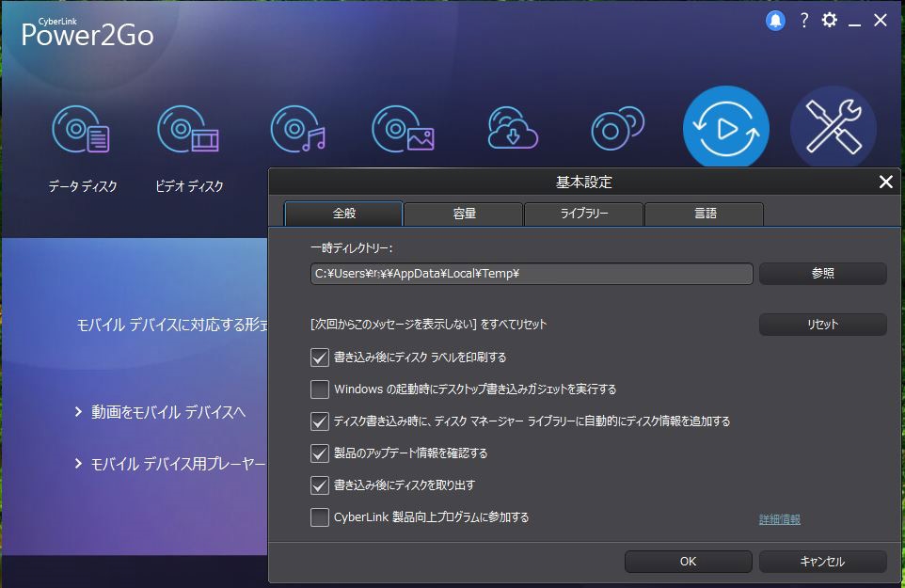Image resolution: width=905 pixels, height=588 pixels.
Task: Open the ライブラリー settings tab
Action: (x=582, y=214)
